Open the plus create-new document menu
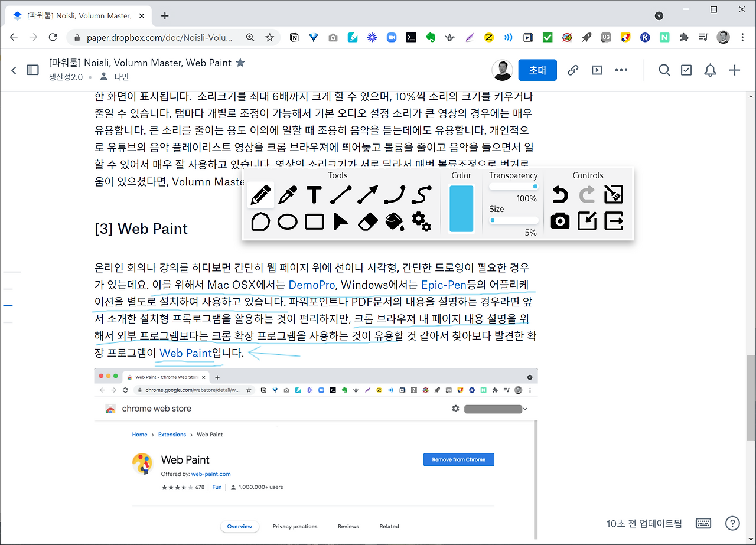The height and width of the screenshot is (545, 756). pyautogui.click(x=734, y=70)
